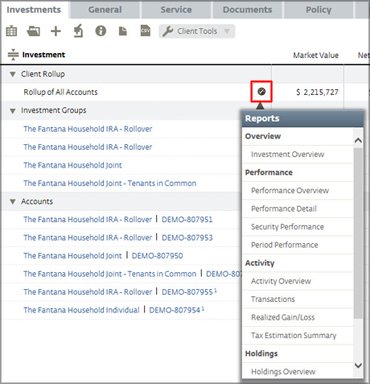Switch to the General tab
The image size is (370, 384).
click(x=105, y=10)
